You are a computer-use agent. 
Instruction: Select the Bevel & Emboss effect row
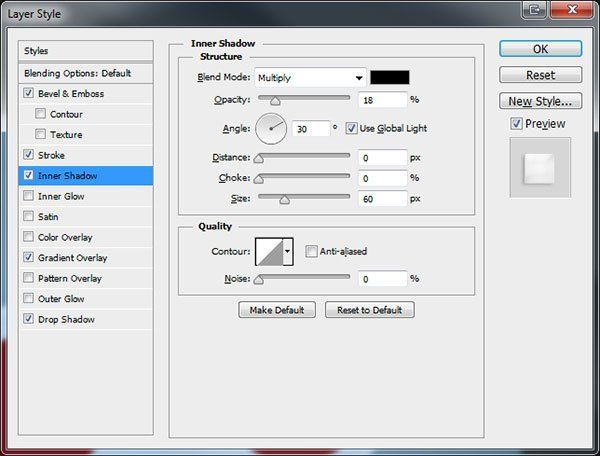click(86, 93)
